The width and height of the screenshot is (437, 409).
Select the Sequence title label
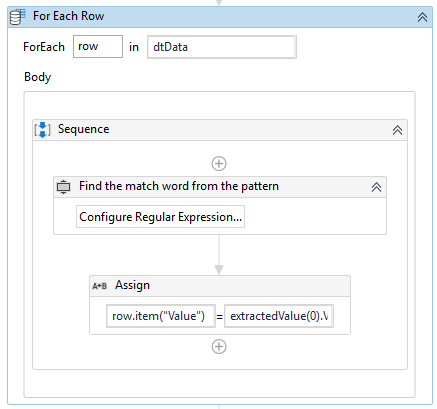[84, 129]
